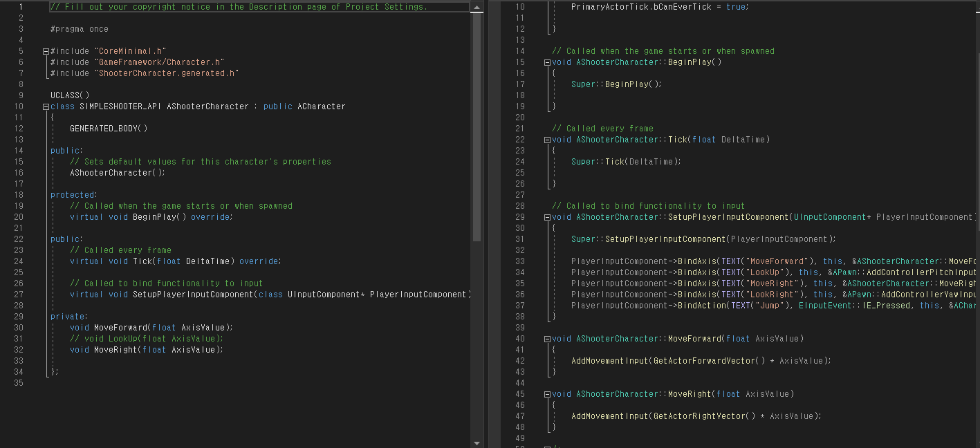Collapse the #include block at line 5
980x448 pixels.
click(46, 51)
